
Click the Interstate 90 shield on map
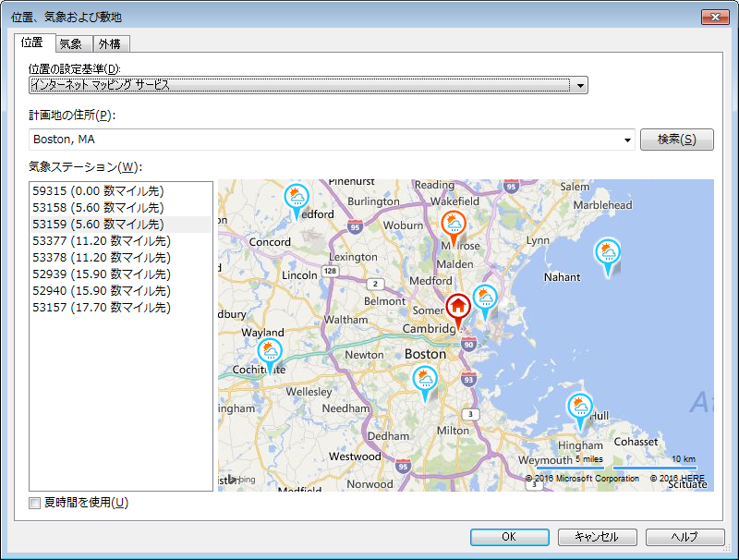pos(468,345)
